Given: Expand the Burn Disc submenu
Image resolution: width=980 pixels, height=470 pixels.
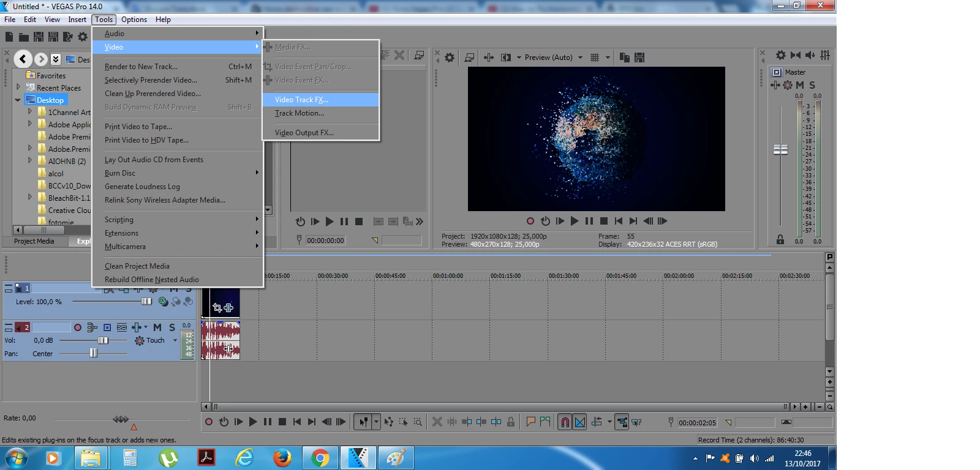Looking at the screenshot, I should [178, 173].
